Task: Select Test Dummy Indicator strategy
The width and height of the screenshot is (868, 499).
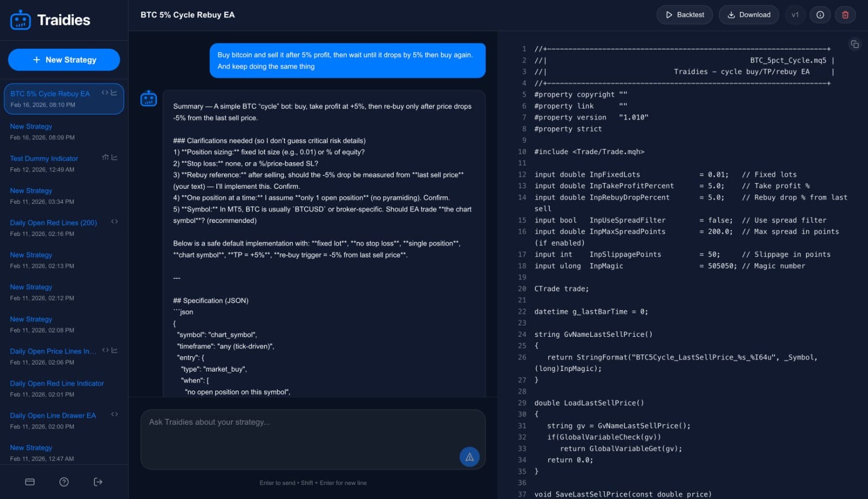Action: coord(44,158)
